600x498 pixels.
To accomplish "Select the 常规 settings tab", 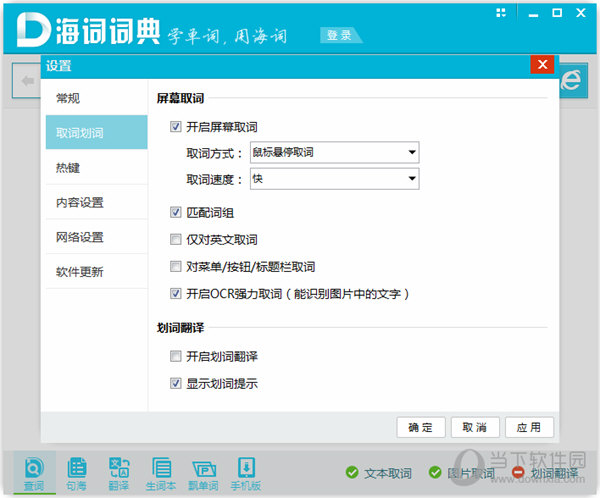I will (x=96, y=98).
